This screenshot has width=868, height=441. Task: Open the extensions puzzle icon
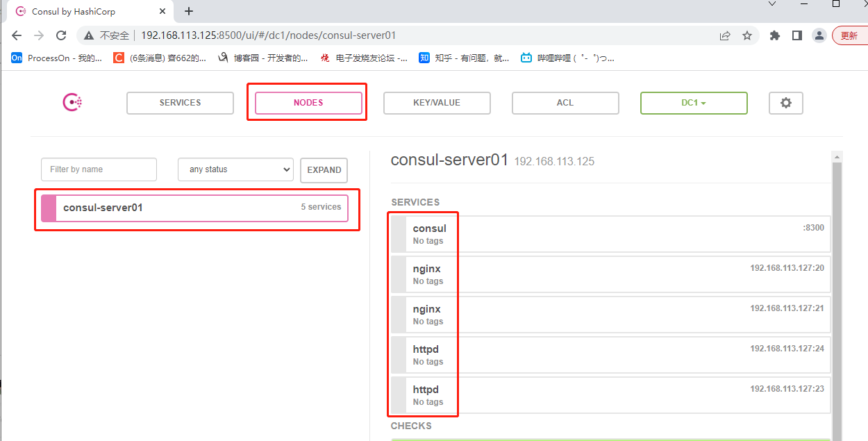775,35
